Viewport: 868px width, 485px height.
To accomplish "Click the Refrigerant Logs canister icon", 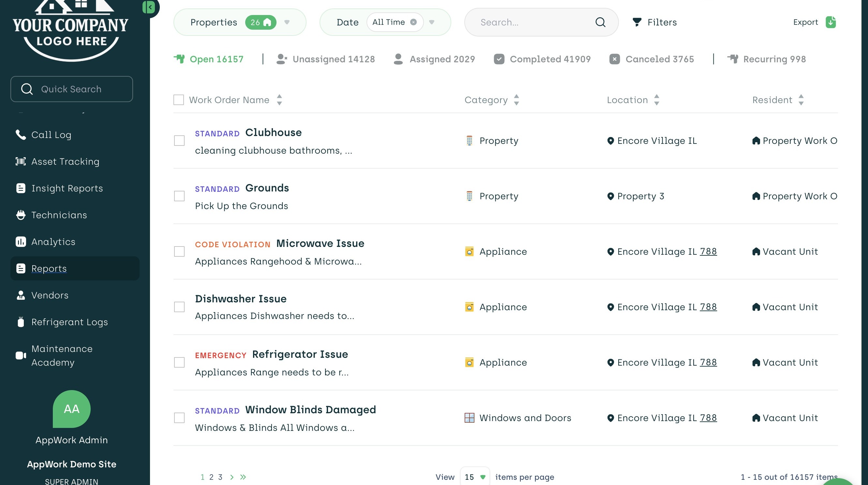I will 21,322.
